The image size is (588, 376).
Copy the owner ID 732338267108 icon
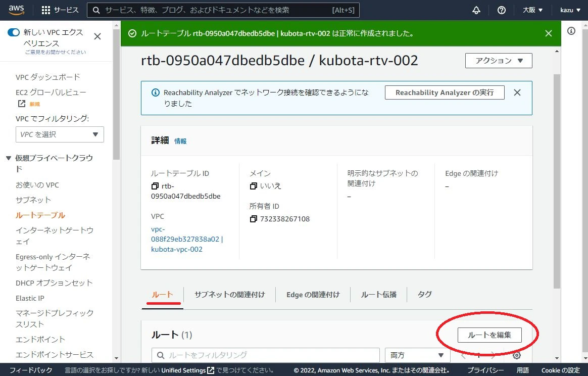click(254, 219)
